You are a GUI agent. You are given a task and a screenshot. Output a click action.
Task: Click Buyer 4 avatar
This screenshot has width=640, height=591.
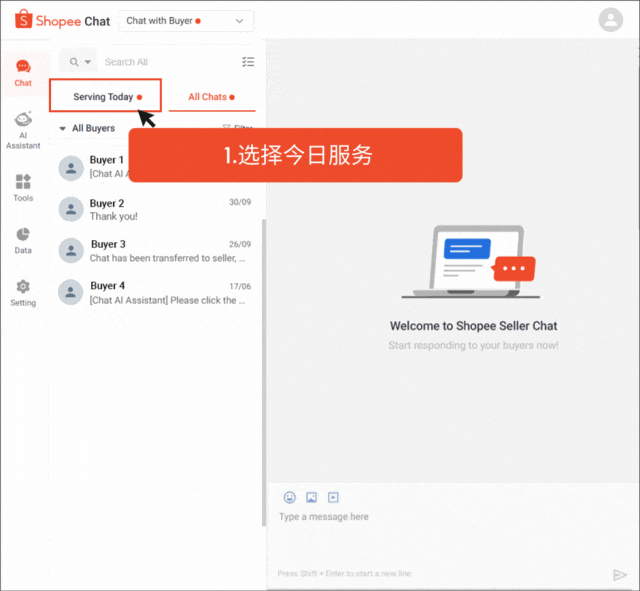pyautogui.click(x=71, y=292)
